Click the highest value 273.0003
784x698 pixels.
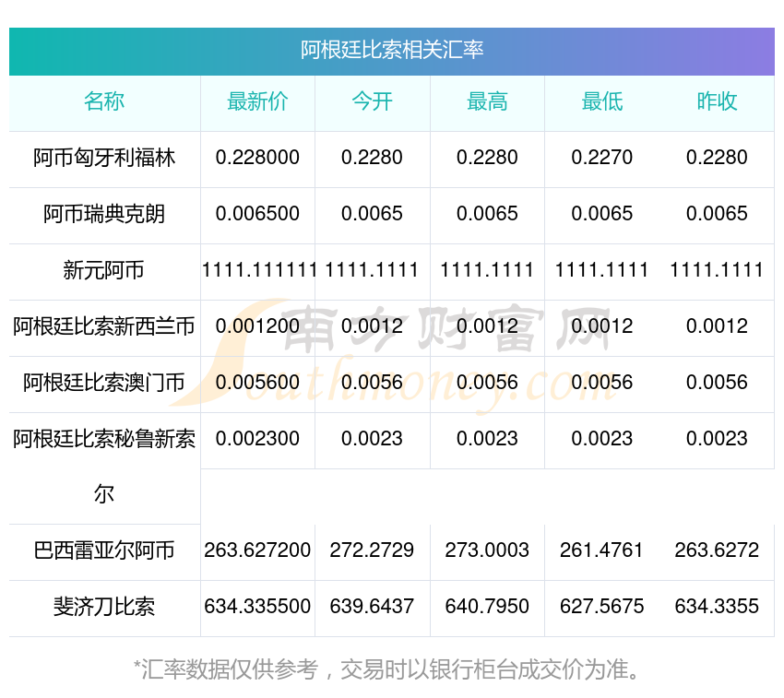487,550
